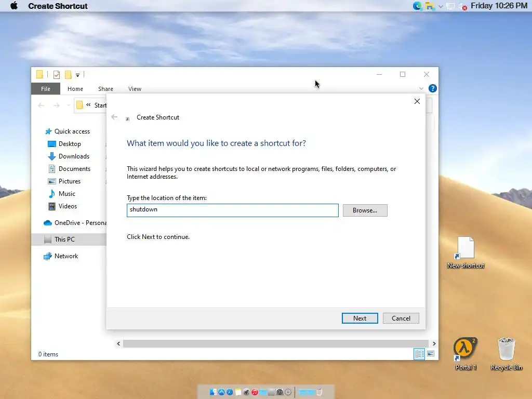Screen dimensions: 532x399
Task: Expand hidden tray icons chevron in top bar
Action: pyautogui.click(x=441, y=6)
